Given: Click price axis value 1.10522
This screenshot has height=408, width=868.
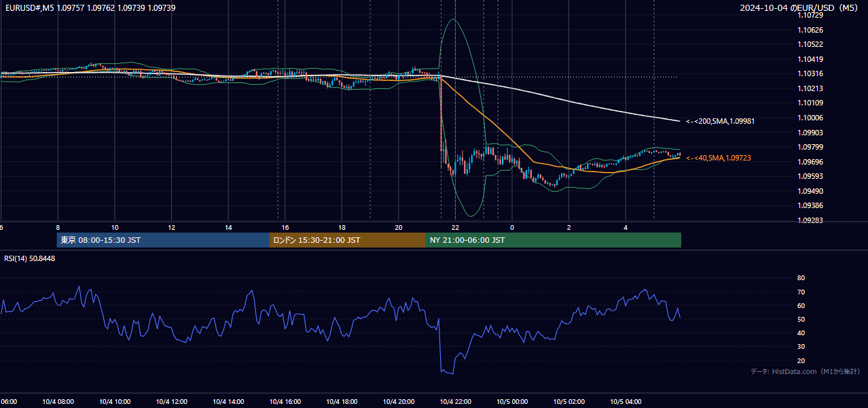Looking at the screenshot, I should tap(810, 44).
